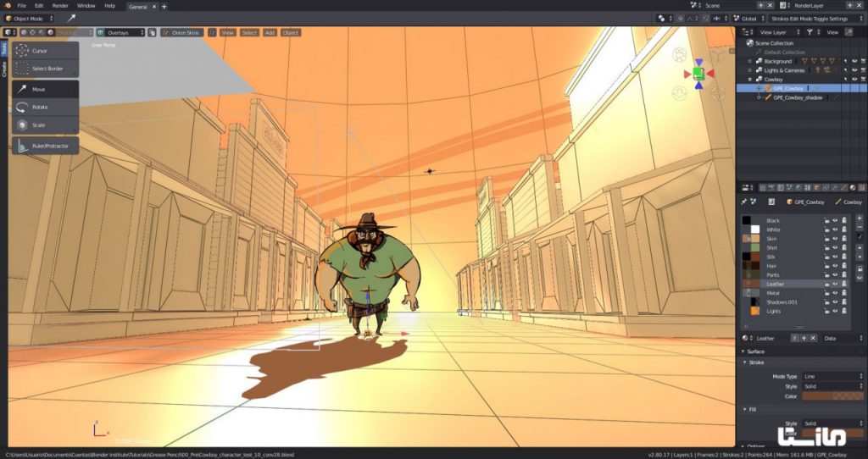Click the viewport navigation axis gizmo
This screenshot has height=459, width=868.
point(698,74)
